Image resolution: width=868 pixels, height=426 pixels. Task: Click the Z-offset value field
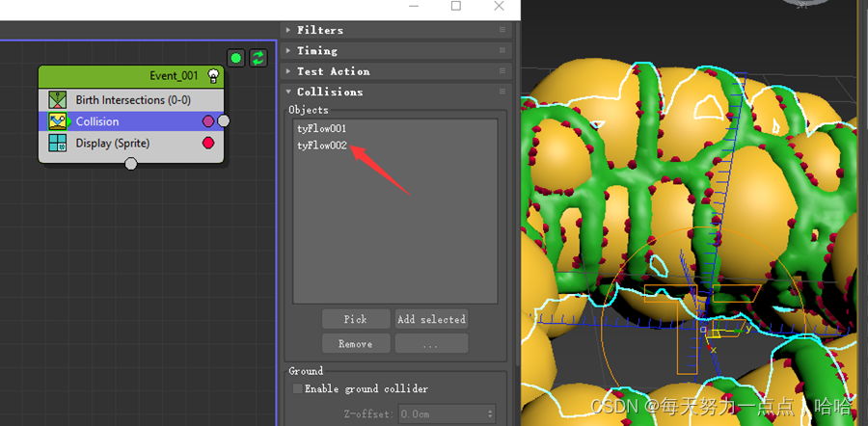click(442, 413)
